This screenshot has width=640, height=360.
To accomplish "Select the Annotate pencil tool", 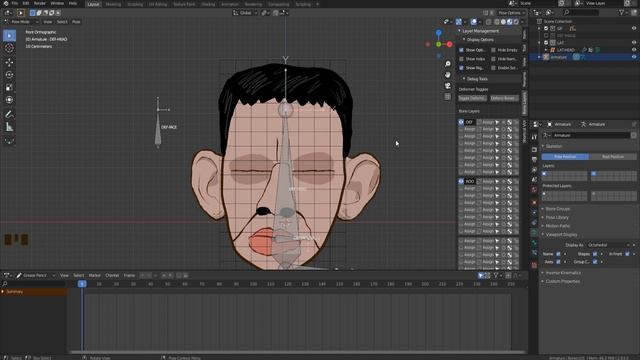I will click(9, 115).
